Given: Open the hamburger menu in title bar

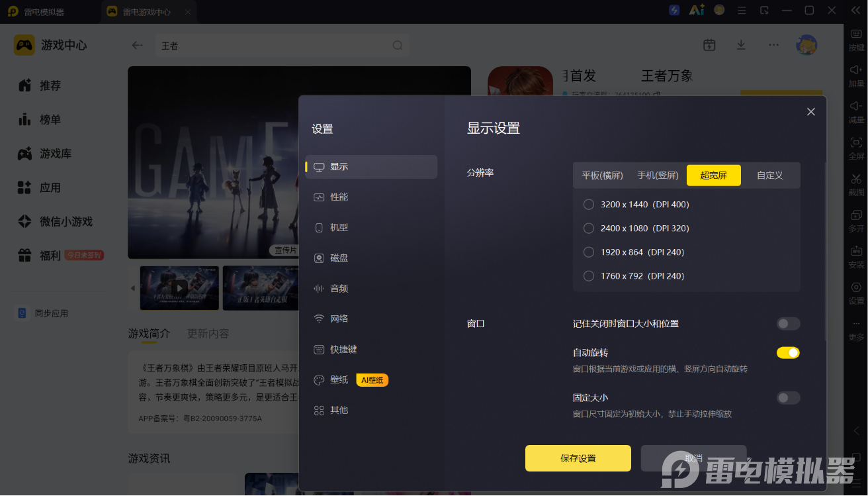Looking at the screenshot, I should point(742,11).
